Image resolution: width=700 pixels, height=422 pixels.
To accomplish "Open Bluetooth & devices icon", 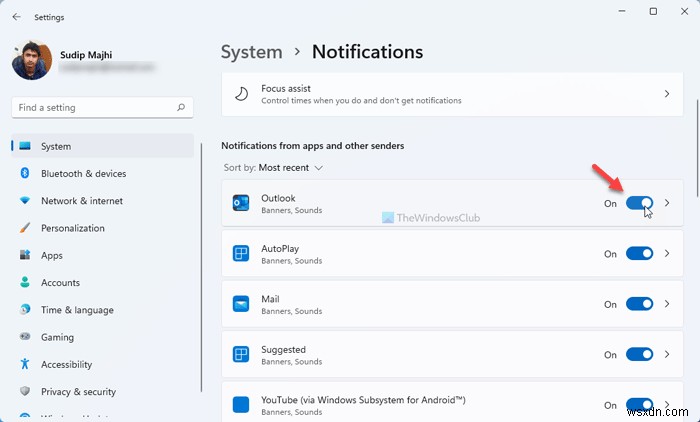I will coord(25,173).
